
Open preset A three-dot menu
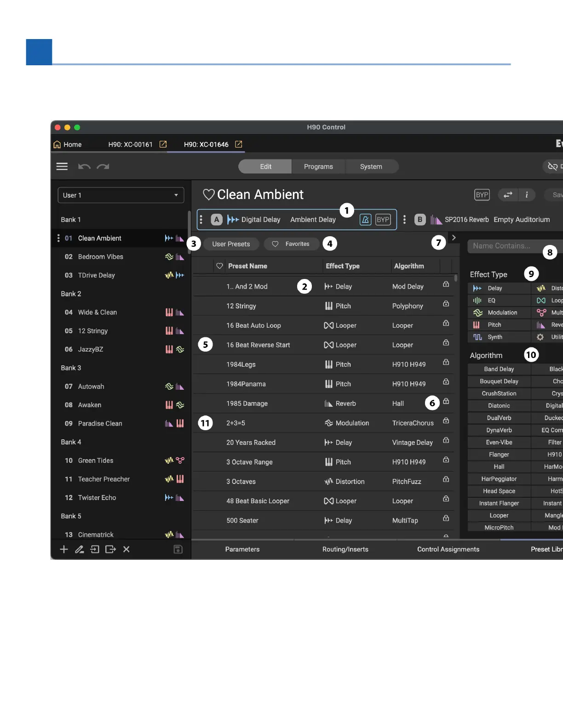pos(201,220)
